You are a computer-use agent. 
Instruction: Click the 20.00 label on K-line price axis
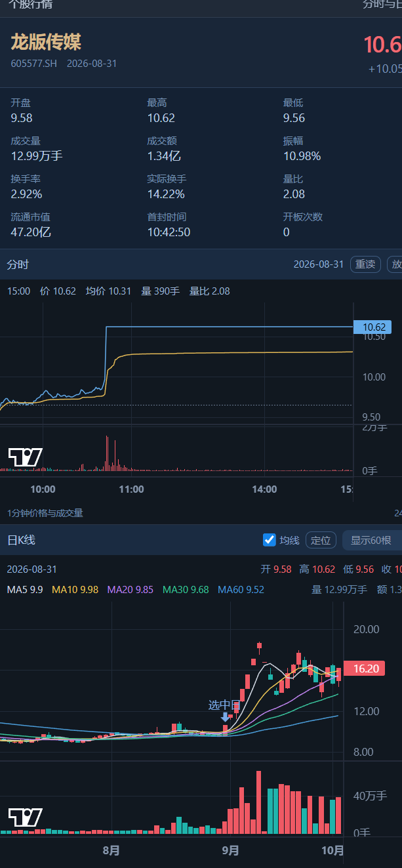coord(366,629)
